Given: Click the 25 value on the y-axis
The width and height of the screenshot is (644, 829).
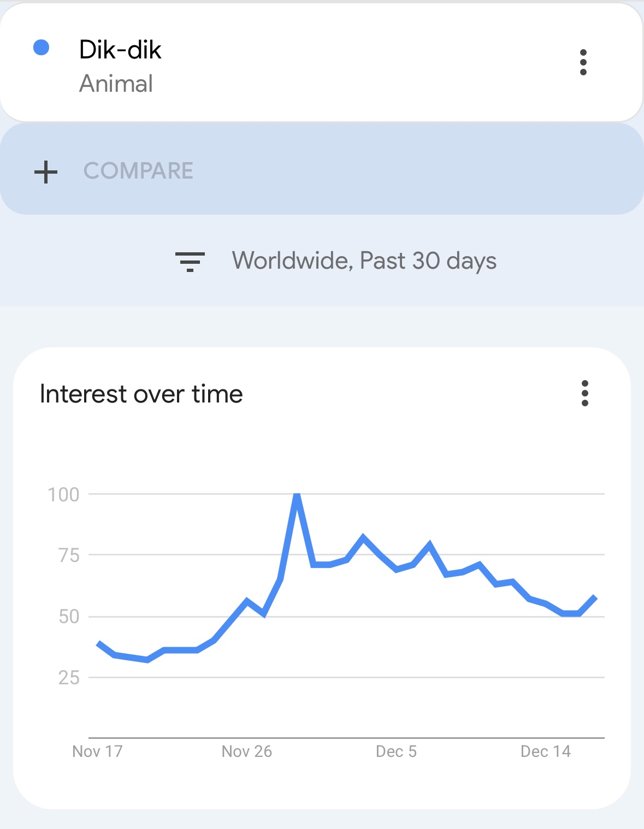Looking at the screenshot, I should coord(69,678).
